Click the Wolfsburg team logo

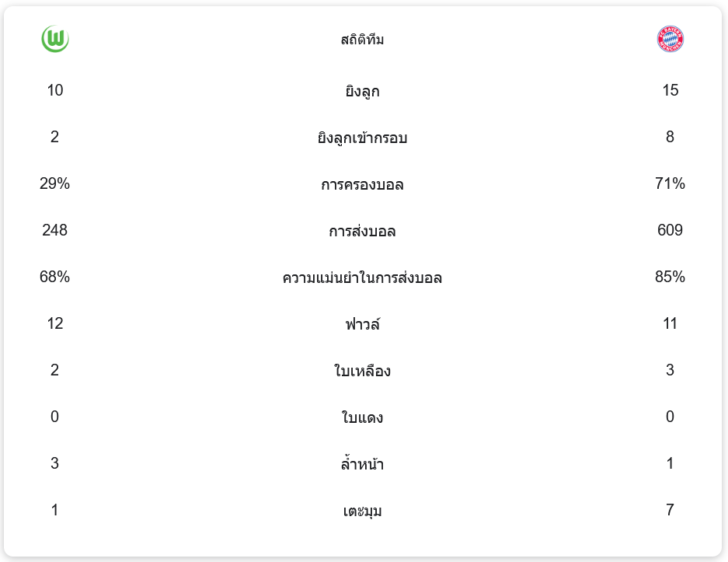pos(55,40)
